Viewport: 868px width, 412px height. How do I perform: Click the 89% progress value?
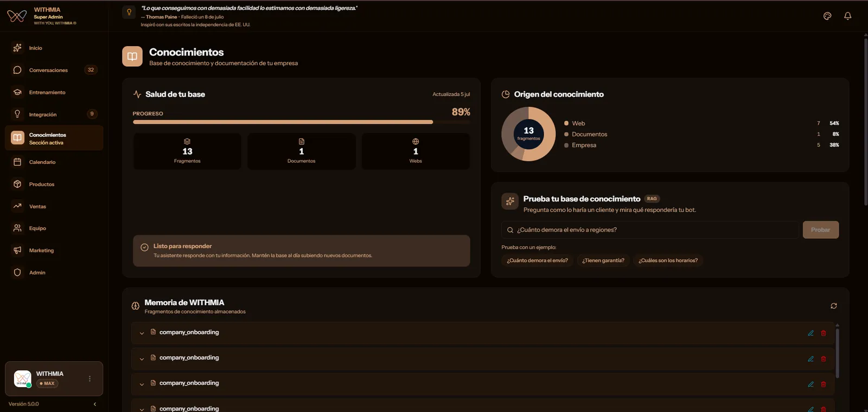pyautogui.click(x=461, y=112)
